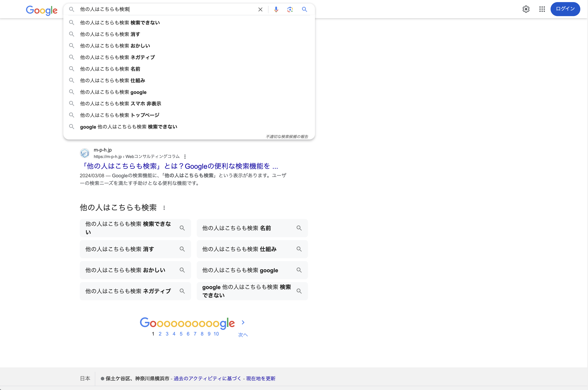Select suggestion 他の人はこちらも検索 ネガティブ
This screenshot has height=390, width=588.
(x=189, y=57)
